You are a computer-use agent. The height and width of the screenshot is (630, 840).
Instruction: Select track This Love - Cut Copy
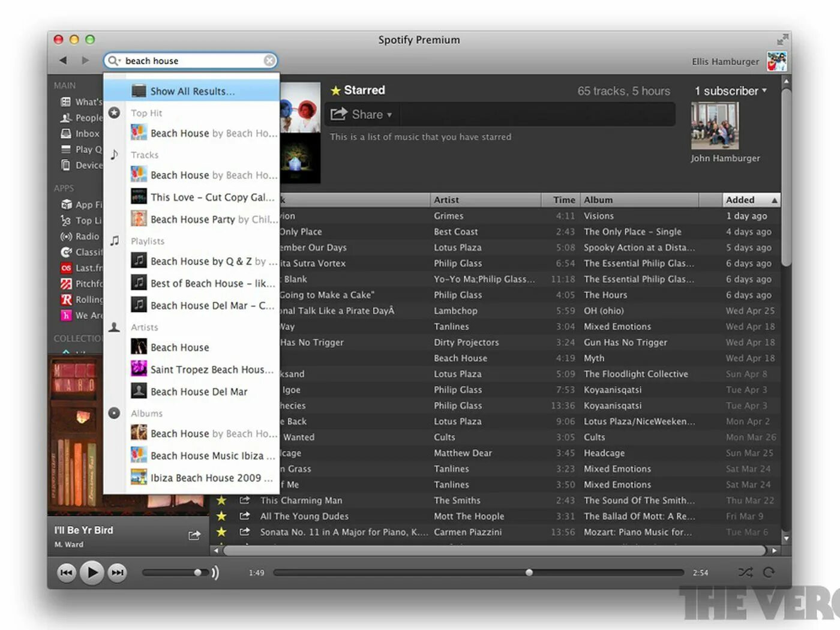204,197
